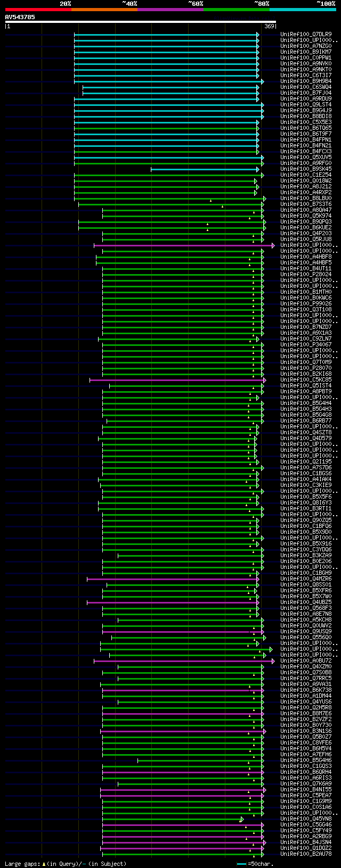
Task: Click the green ~80% identity color segment
Action: (x=237, y=10)
